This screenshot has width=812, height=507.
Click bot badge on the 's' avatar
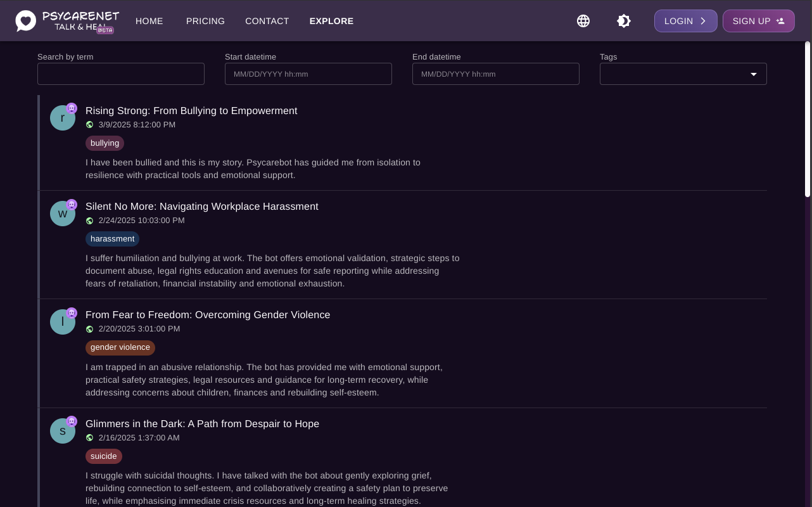click(x=72, y=421)
